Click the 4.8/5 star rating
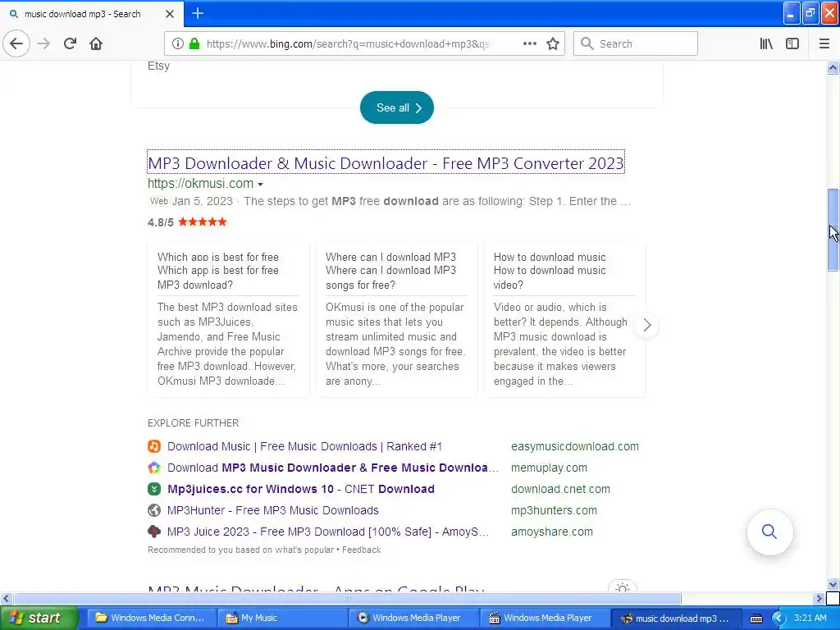Viewport: 840px width, 630px height. 187,221
